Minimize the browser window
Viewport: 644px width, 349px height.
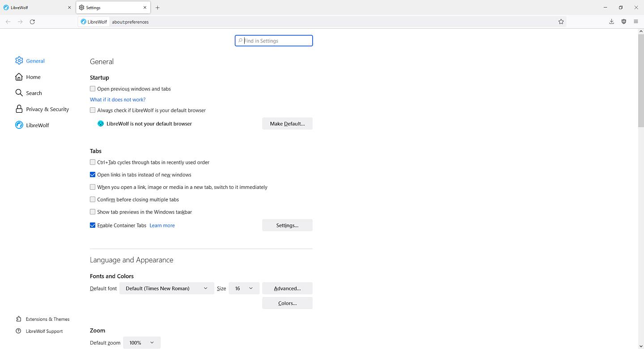606,8
